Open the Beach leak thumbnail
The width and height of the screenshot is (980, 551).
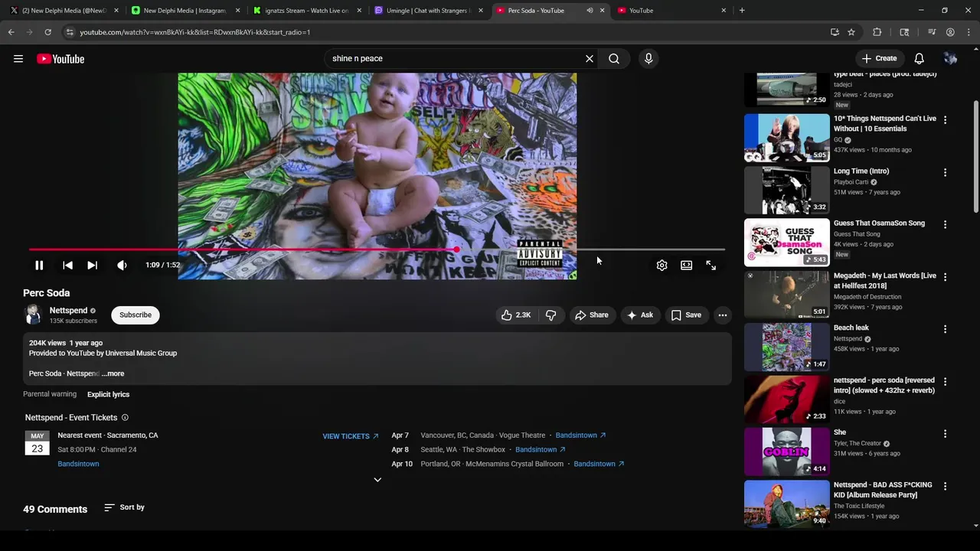(787, 347)
